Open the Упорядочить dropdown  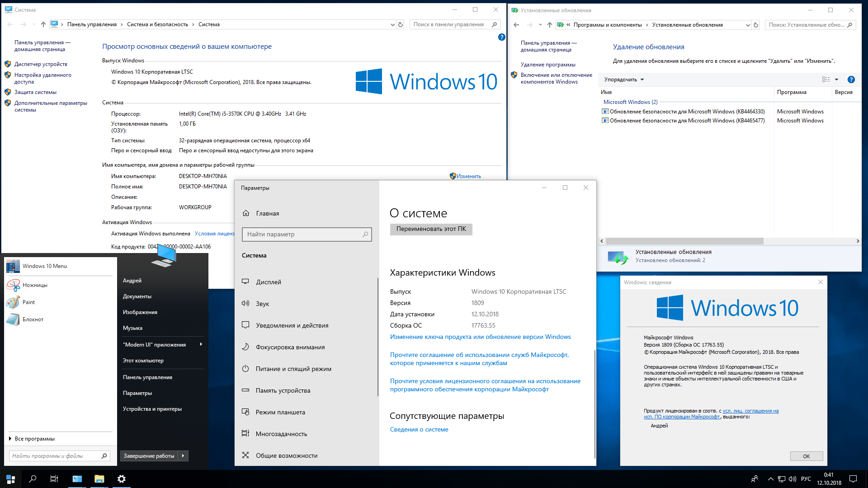coord(623,79)
